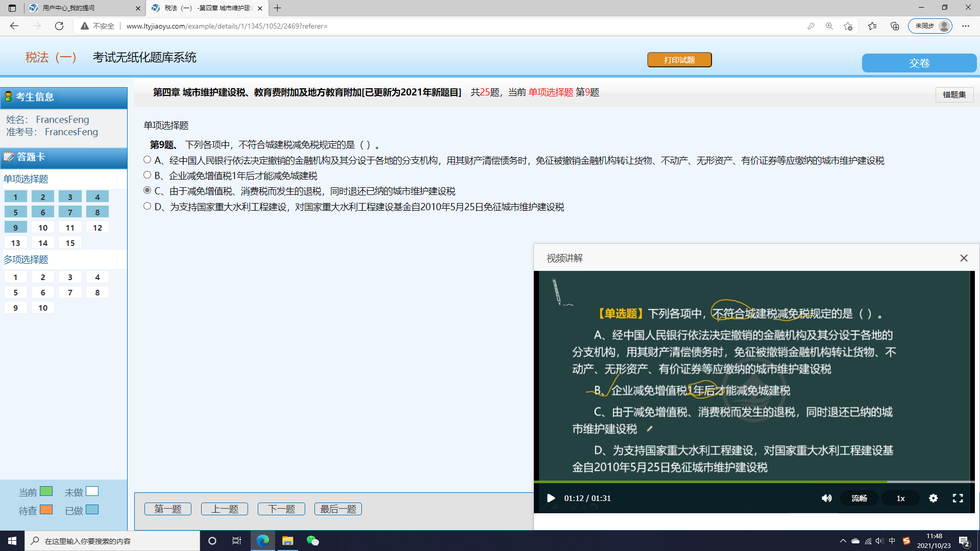Mute the video volume icon
Screen dimensions: 980x551
click(826, 498)
